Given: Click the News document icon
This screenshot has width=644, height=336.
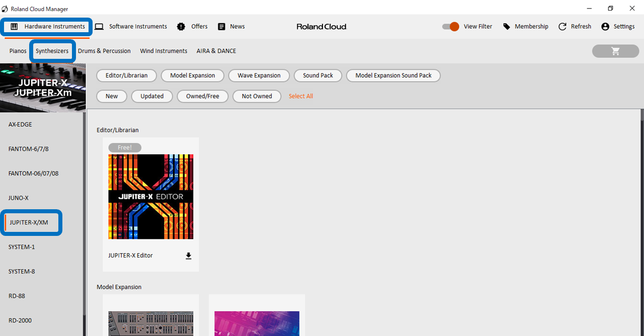Looking at the screenshot, I should point(221,27).
